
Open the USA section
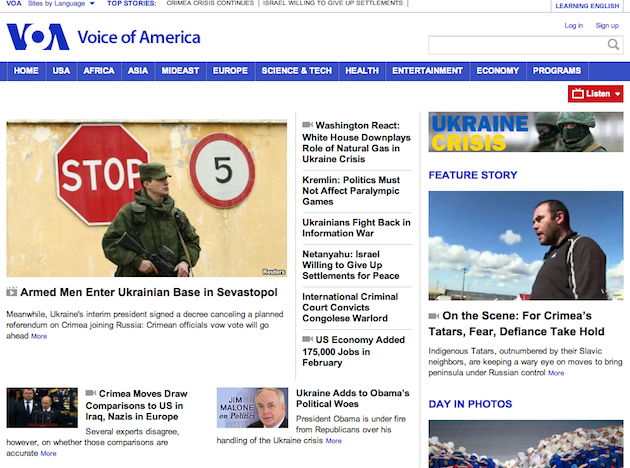click(61, 71)
